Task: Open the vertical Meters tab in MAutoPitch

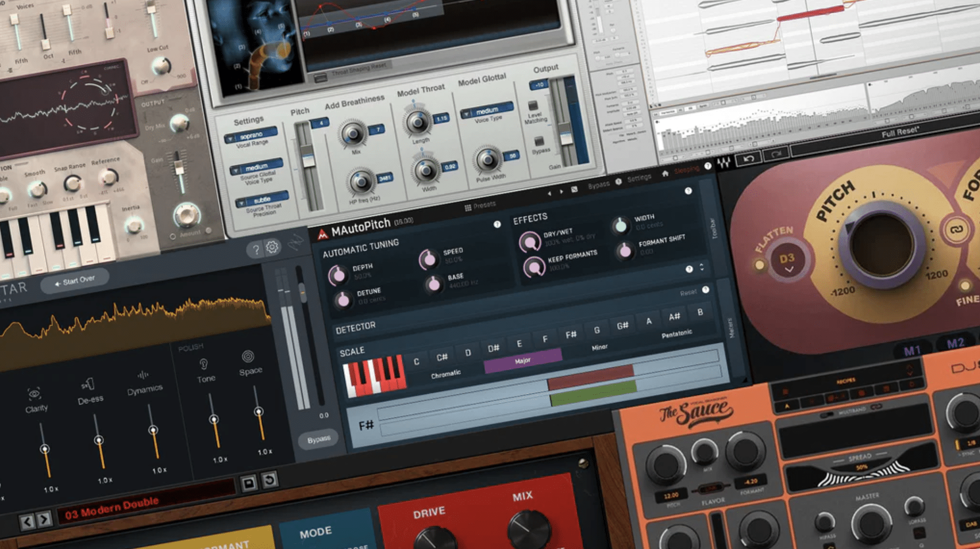Action: [x=730, y=328]
